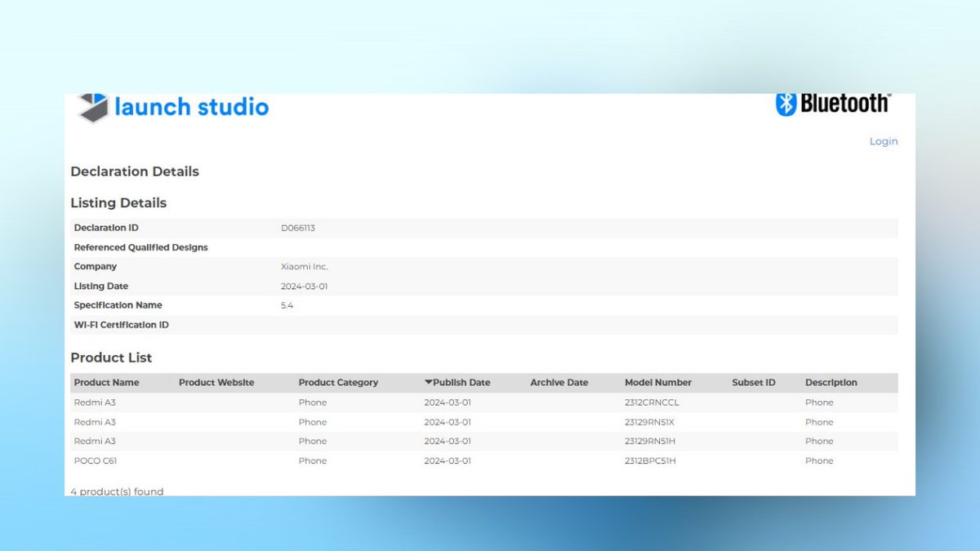
Task: Sort by Product Website column header
Action: click(x=216, y=382)
